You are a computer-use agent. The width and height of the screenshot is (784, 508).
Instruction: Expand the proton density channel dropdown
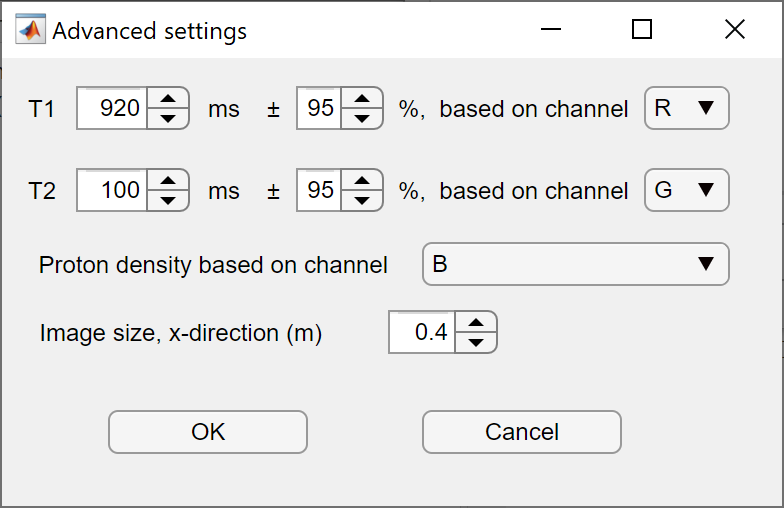575,264
